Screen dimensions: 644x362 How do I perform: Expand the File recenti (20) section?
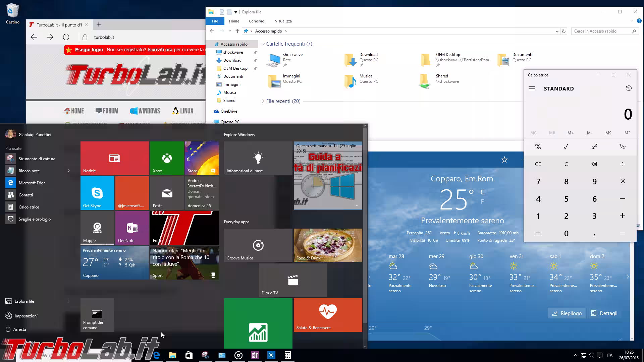(x=264, y=101)
